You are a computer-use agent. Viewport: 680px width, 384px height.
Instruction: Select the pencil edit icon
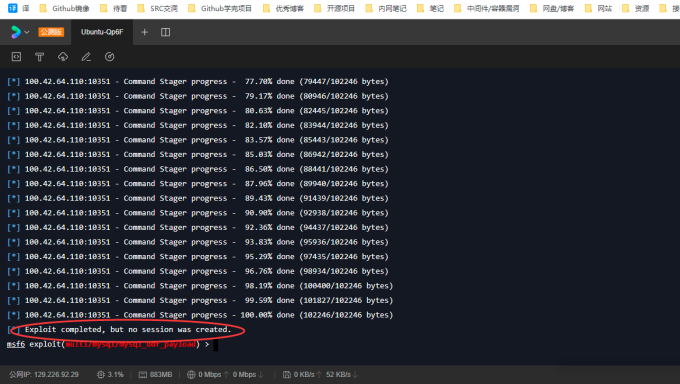pyautogui.click(x=86, y=57)
